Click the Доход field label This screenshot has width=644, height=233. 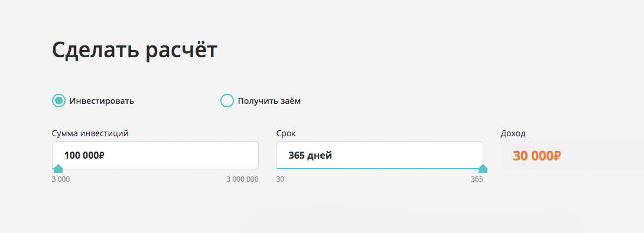[513, 133]
